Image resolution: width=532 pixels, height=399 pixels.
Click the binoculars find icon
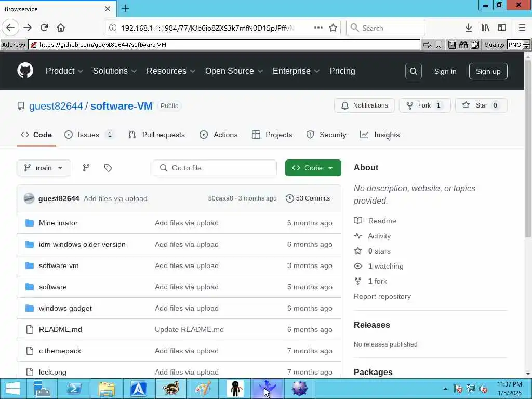point(463,45)
